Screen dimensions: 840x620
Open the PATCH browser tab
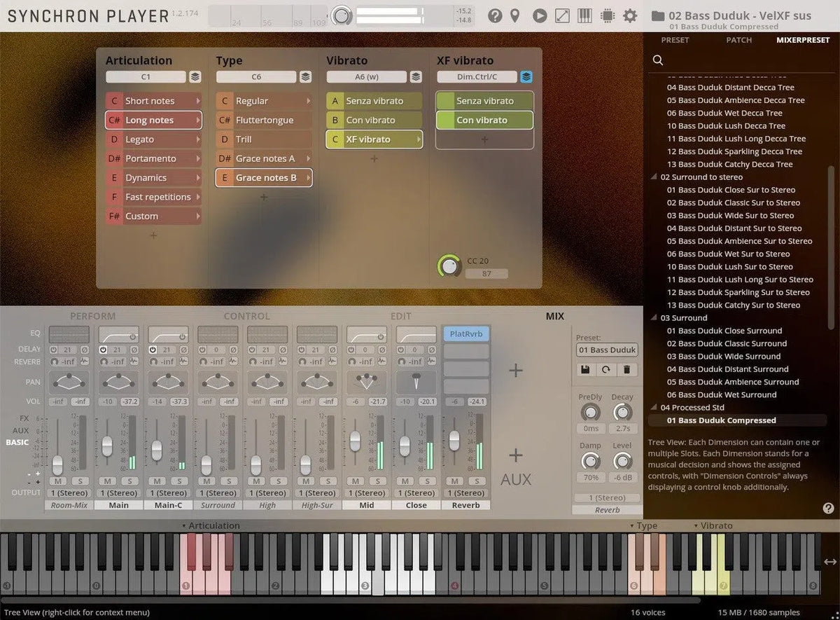(x=738, y=40)
